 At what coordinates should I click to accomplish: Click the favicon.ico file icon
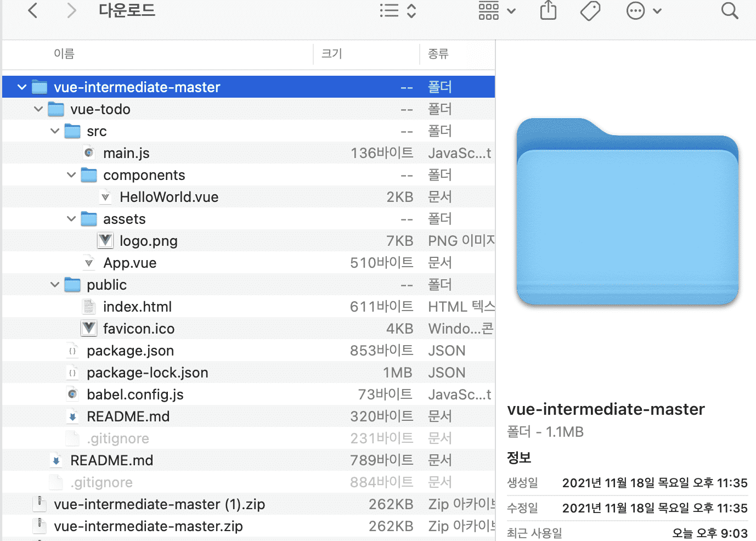(x=89, y=329)
